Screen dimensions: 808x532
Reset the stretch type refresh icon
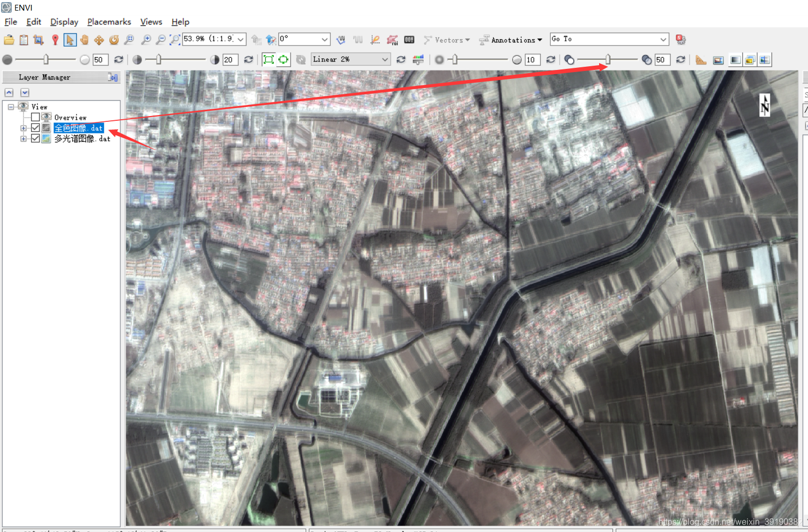(x=401, y=59)
